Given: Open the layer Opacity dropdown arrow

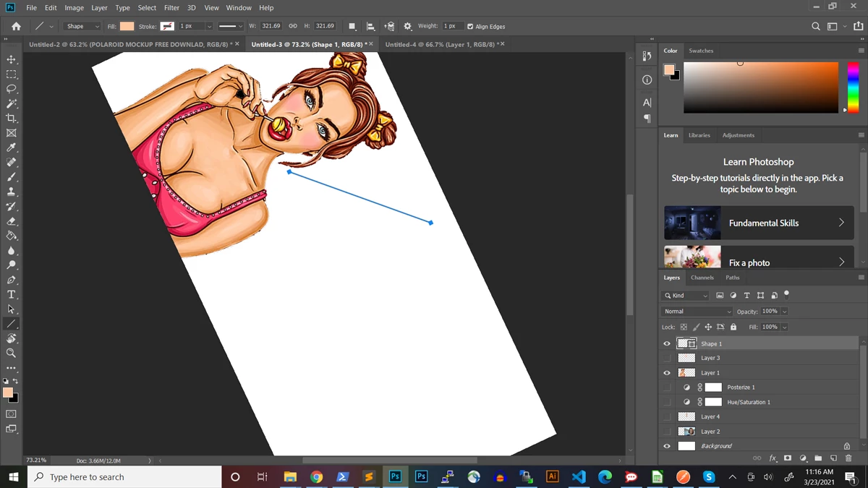Looking at the screenshot, I should pyautogui.click(x=784, y=312).
